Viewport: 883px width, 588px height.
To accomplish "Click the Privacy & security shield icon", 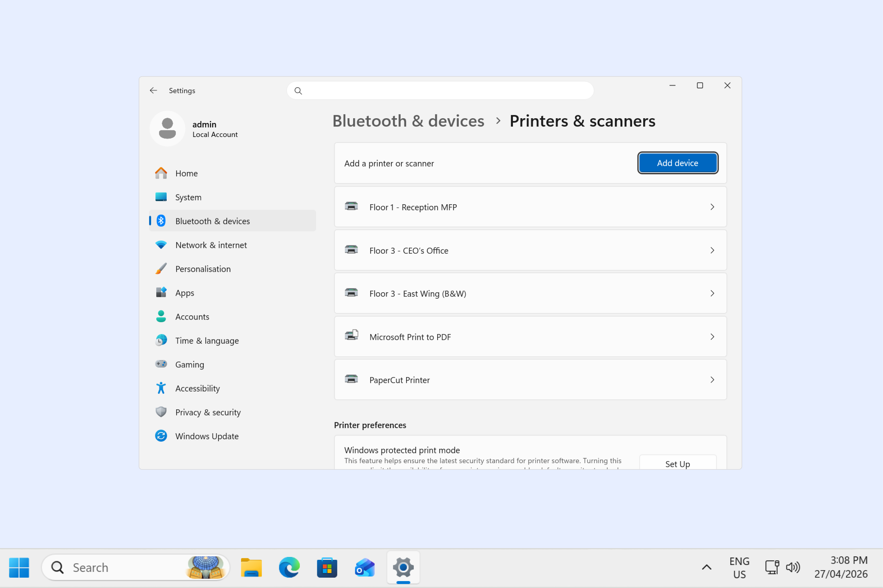I will pos(161,412).
